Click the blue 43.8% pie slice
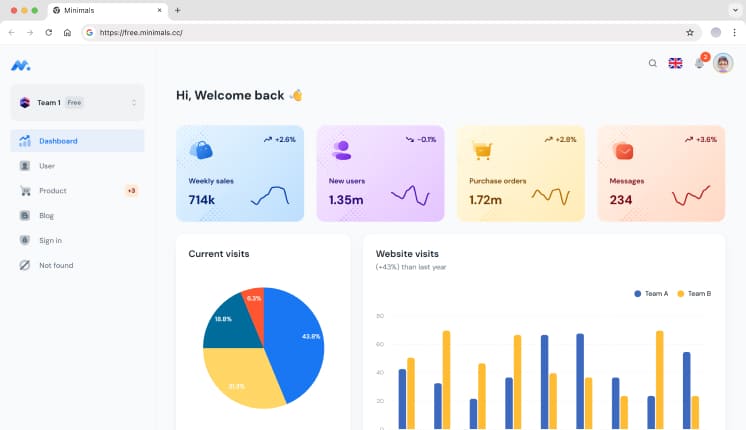This screenshot has width=746, height=430. 296,340
